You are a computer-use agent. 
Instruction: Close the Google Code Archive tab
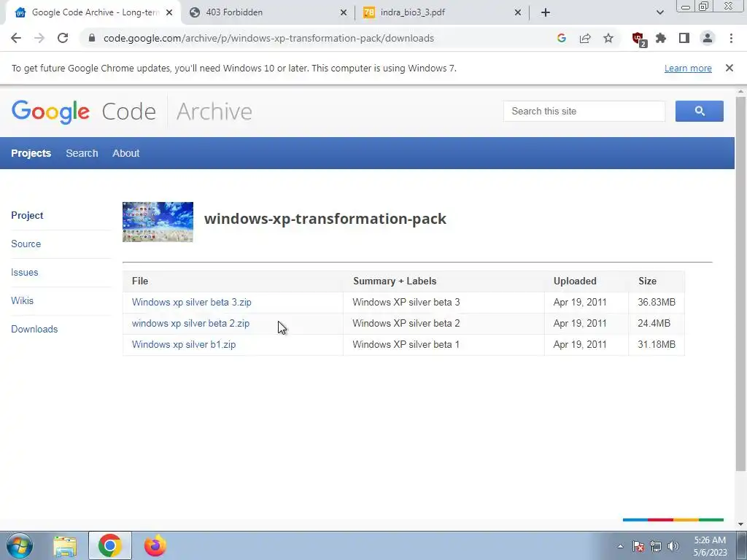click(169, 12)
